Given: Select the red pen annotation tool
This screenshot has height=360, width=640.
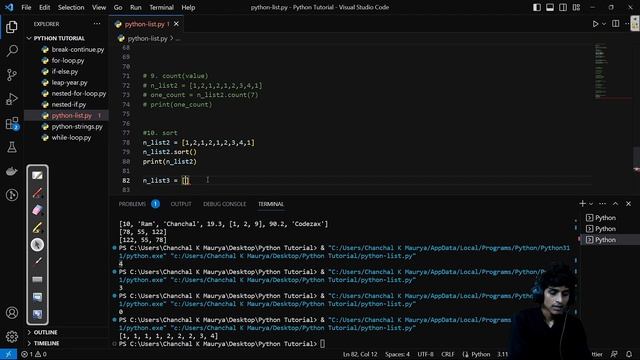Looking at the screenshot, I should pos(37,193).
